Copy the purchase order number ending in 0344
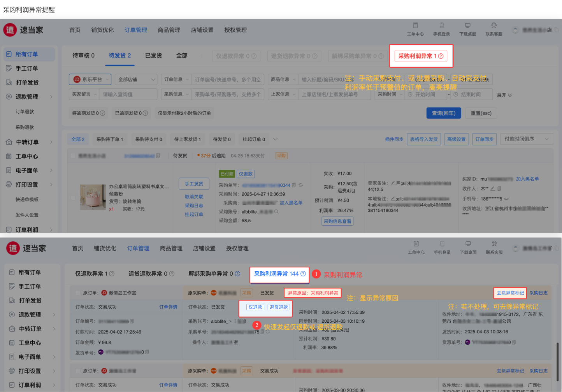This screenshot has height=392, width=562. point(294,185)
